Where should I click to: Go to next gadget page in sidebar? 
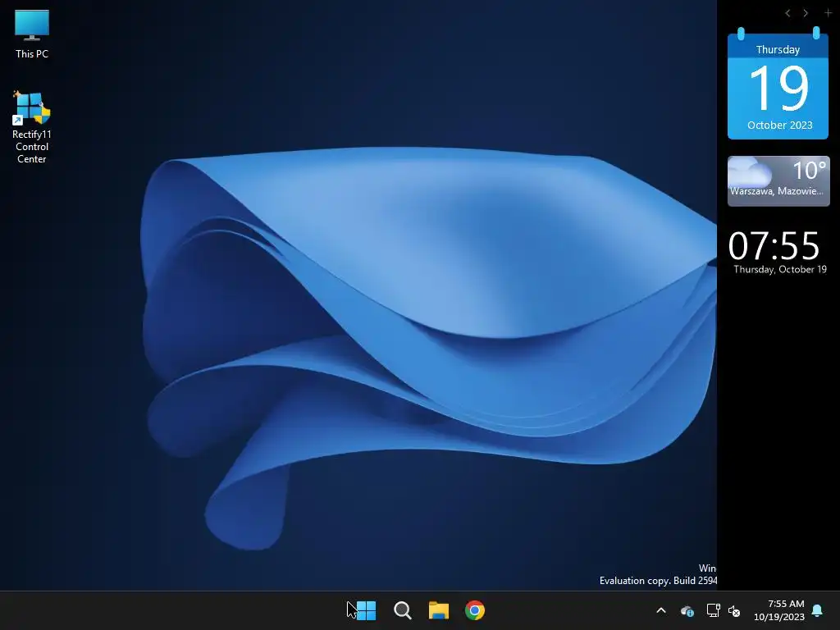pyautogui.click(x=806, y=13)
